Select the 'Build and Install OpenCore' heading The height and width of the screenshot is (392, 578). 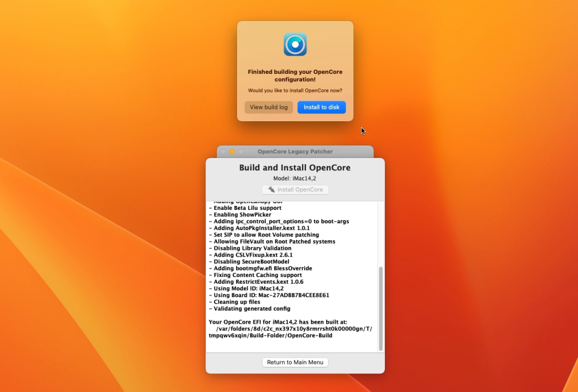tap(295, 168)
